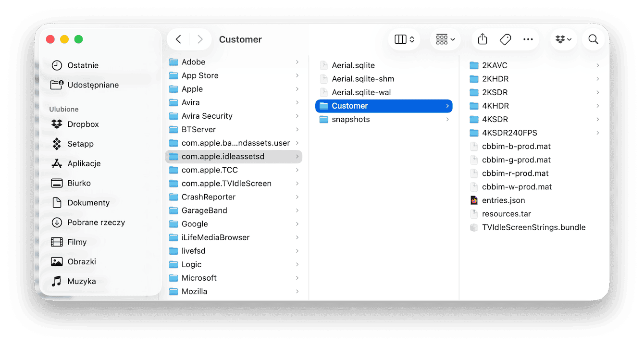Select the TVIdleScreenStrings.bundle icon

tap(474, 227)
